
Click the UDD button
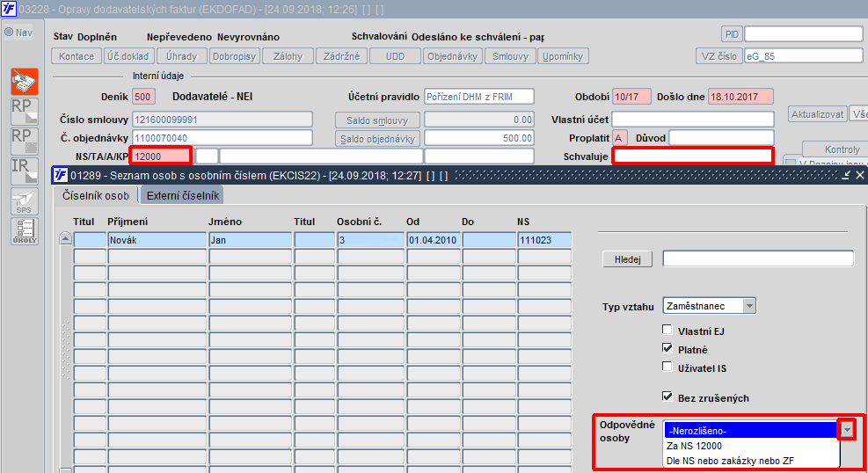pyautogui.click(x=395, y=56)
